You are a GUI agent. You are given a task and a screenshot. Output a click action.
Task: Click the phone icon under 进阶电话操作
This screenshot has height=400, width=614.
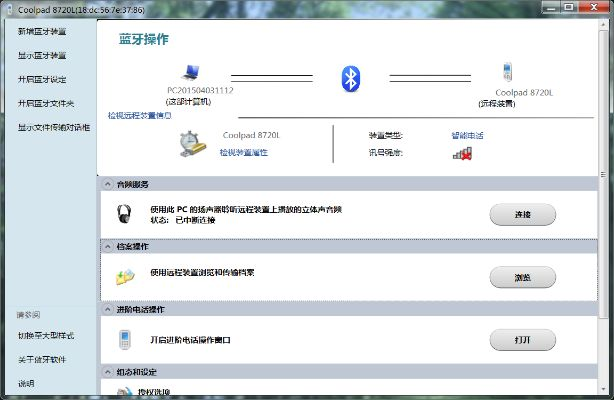(125, 340)
